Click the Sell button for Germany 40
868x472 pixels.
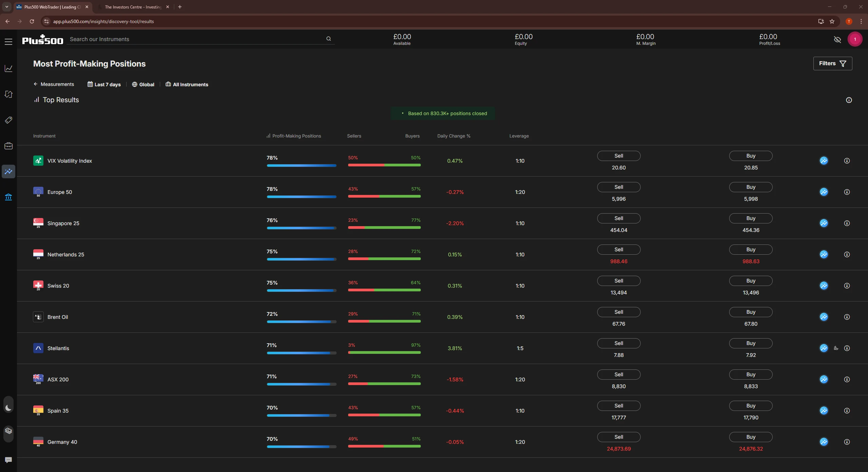point(618,437)
